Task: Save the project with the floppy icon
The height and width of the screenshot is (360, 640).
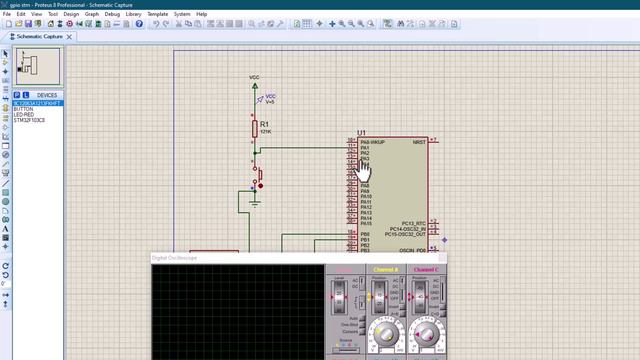Action: click(x=28, y=24)
